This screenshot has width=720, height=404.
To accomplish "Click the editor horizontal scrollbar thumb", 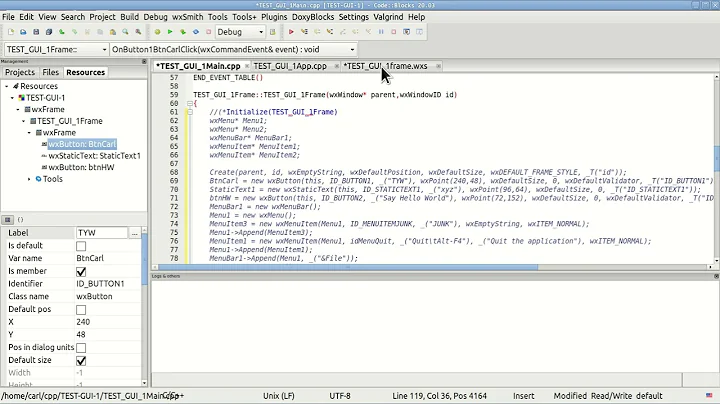I will click(x=348, y=267).
